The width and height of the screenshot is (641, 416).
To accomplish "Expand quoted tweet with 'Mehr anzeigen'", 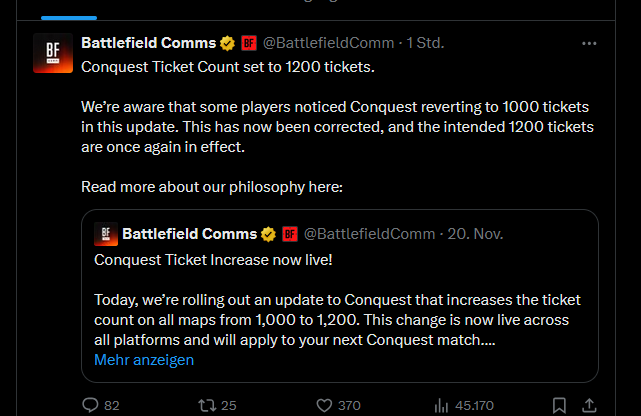I will point(144,360).
